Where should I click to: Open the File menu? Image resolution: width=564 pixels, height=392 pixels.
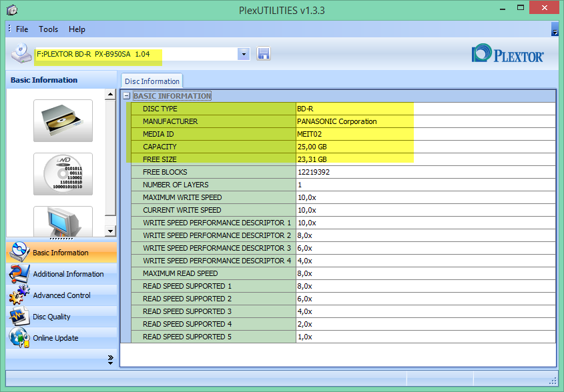(22, 29)
